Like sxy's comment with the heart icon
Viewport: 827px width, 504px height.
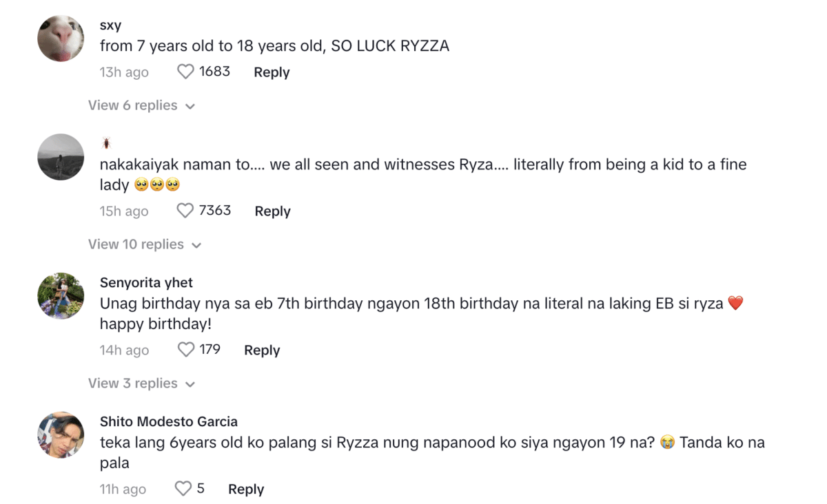(x=185, y=72)
